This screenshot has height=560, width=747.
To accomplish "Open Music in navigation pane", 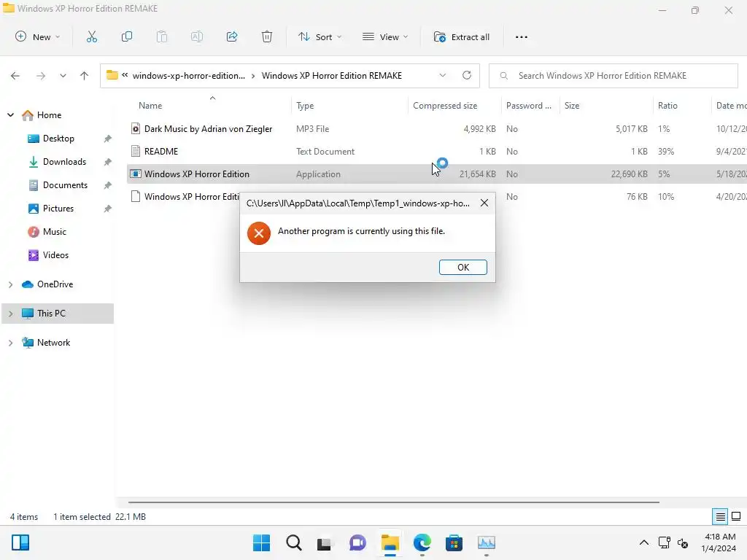I will pyautogui.click(x=47, y=232).
